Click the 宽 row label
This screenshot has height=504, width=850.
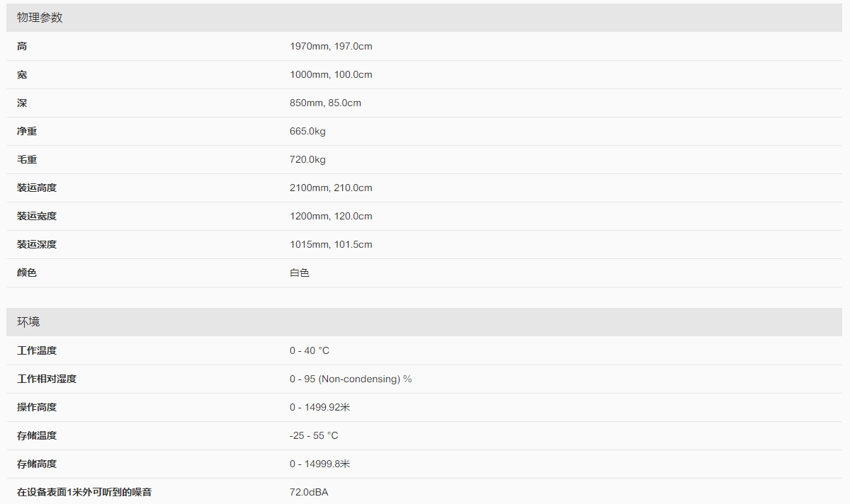click(22, 75)
